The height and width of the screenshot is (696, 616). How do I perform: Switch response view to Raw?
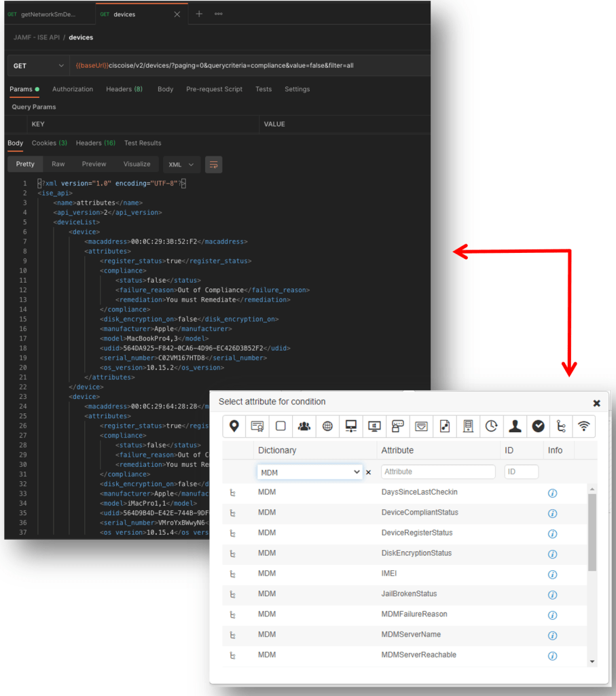(58, 164)
